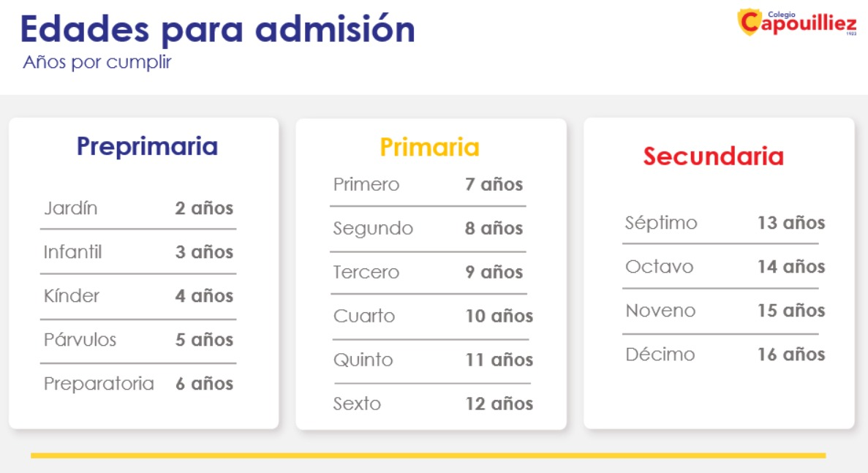Choose the Infantil grade label
Image resolution: width=868 pixels, height=473 pixels.
pyautogui.click(x=72, y=252)
